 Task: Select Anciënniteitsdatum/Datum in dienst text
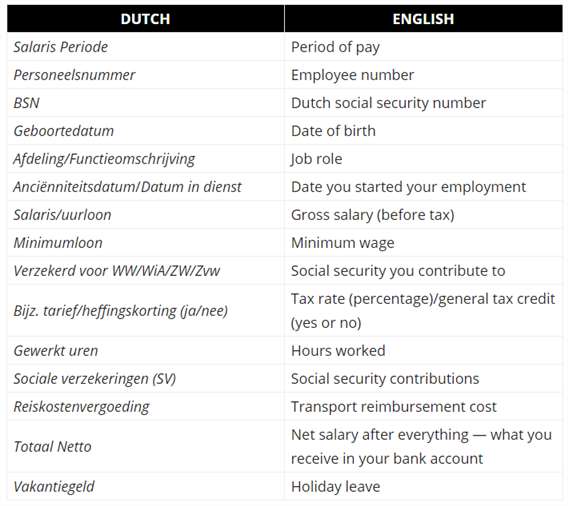[127, 187]
